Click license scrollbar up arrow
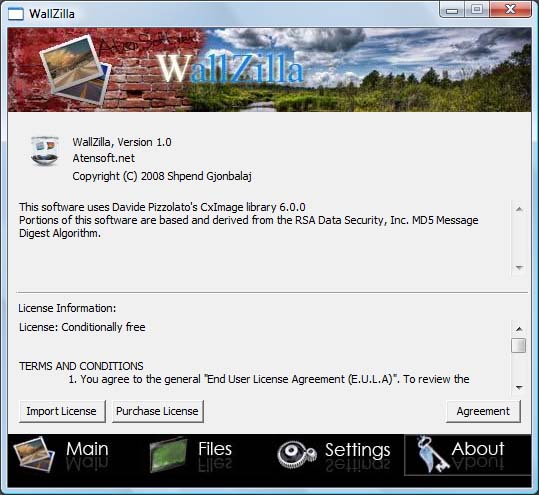The height and width of the screenshot is (495, 539). [x=519, y=329]
